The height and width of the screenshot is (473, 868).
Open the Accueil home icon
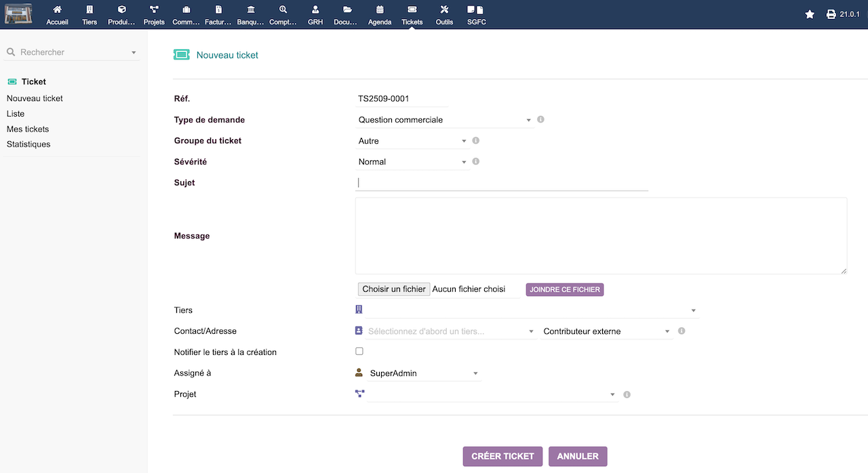57,10
